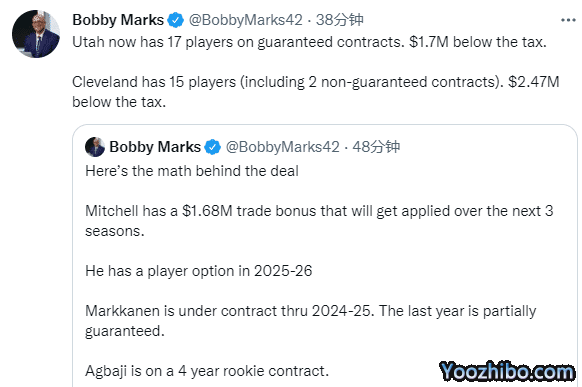This screenshot has width=582, height=387.
Task: Click the Markkanen contract sentence
Action: point(311,321)
